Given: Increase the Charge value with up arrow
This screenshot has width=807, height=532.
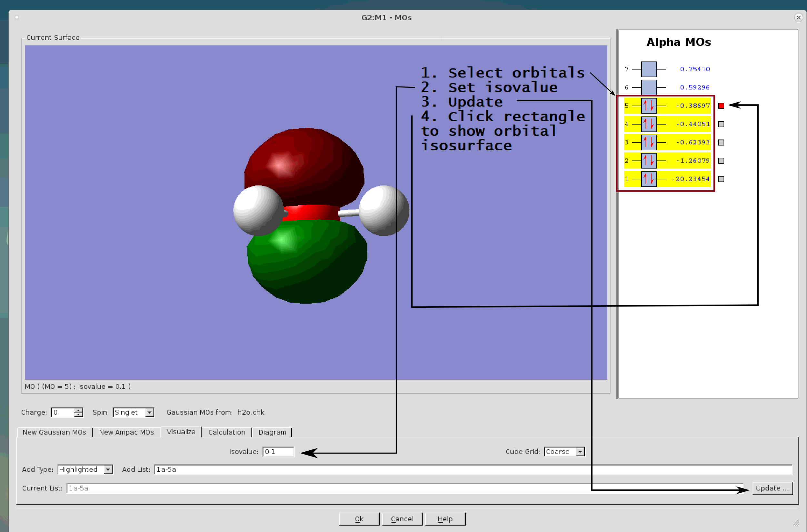Looking at the screenshot, I should point(78,410).
